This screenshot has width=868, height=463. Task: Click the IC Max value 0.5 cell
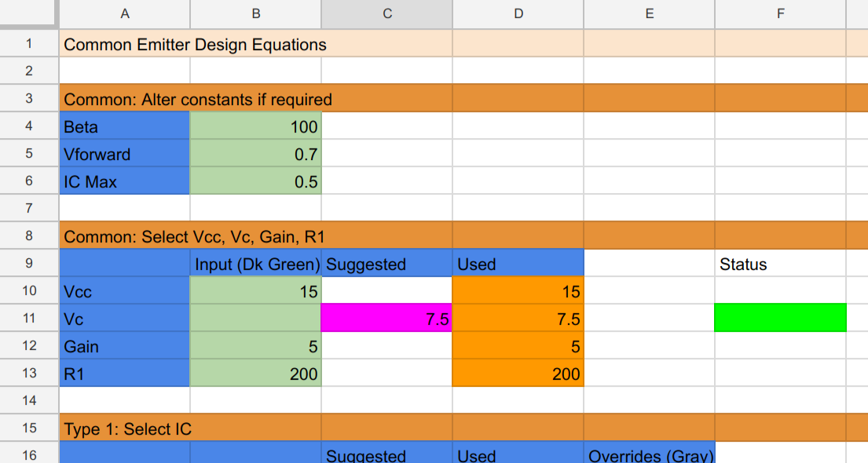coord(255,181)
